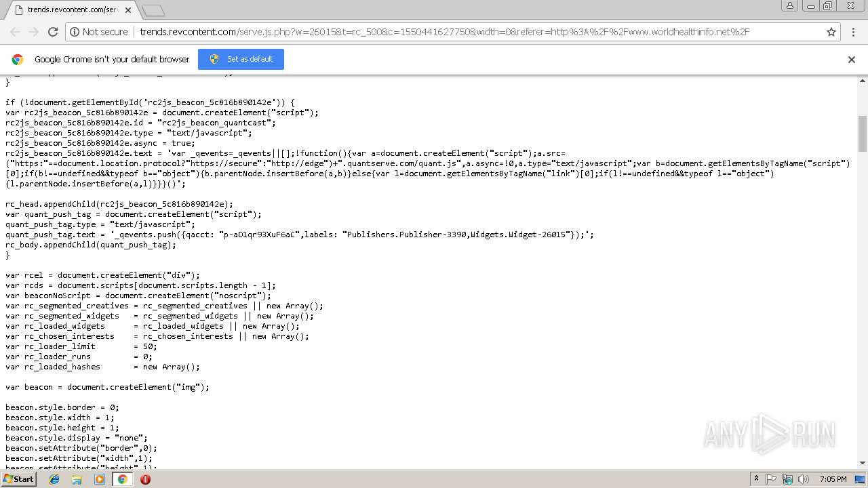The width and height of the screenshot is (868, 488).
Task: Click the Chrome taskbar icon
Action: (122, 479)
